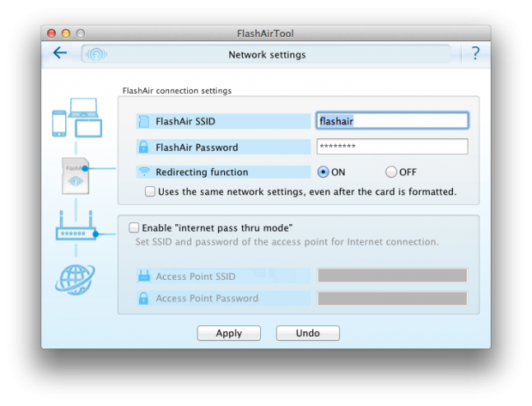The height and width of the screenshot is (406, 532).
Task: Click the 'Set SSID and password' hint text
Action: point(287,242)
